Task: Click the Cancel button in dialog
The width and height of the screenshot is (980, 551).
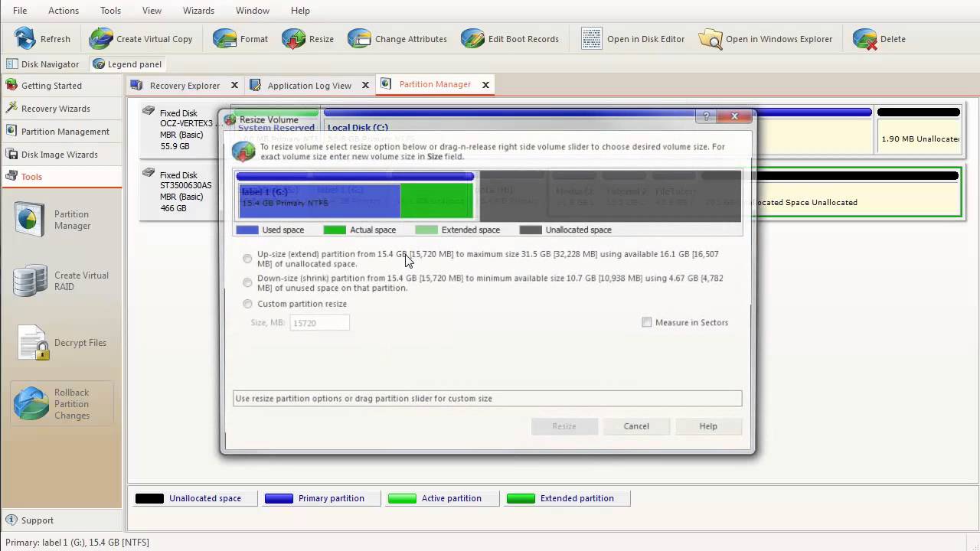Action: coord(636,426)
